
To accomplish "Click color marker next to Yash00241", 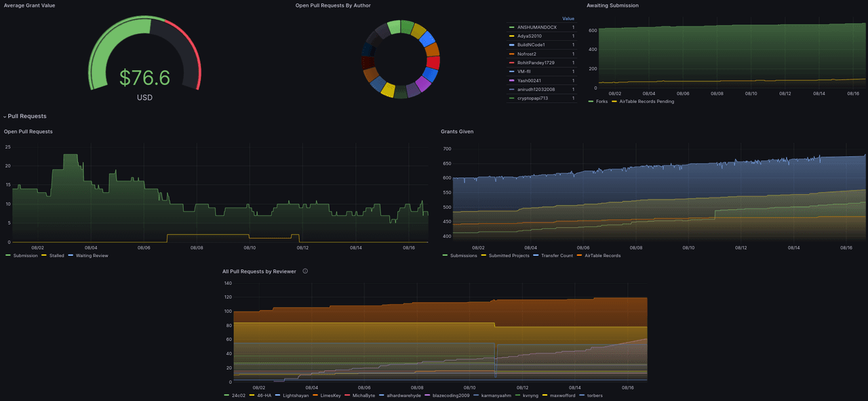I will (511, 80).
